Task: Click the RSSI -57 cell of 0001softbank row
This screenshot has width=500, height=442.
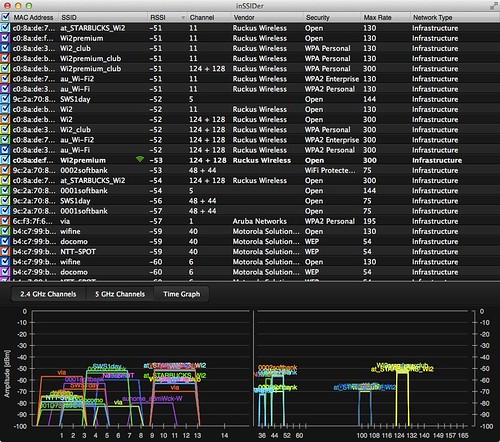Action: (156, 211)
